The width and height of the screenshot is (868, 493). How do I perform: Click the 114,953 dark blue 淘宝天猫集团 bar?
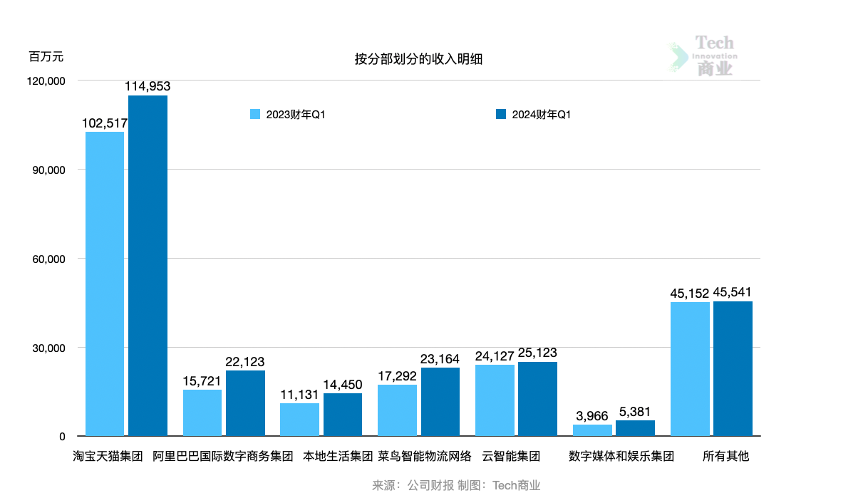(x=148, y=265)
